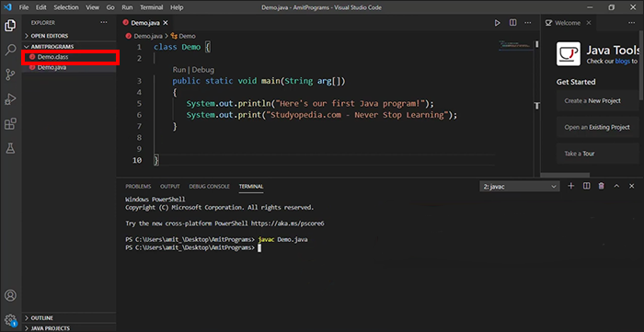Image resolution: width=644 pixels, height=332 pixels.
Task: Open the Run and Debug view icon
Action: click(x=10, y=99)
